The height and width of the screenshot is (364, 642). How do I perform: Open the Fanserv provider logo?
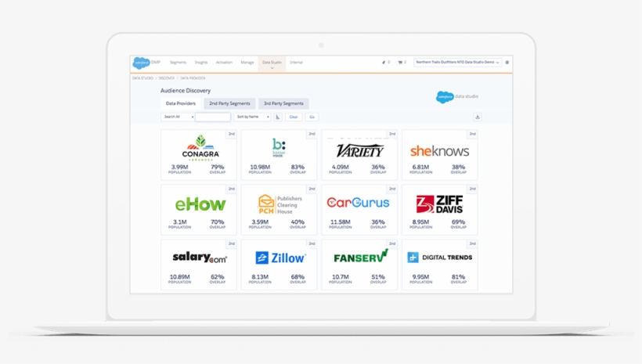(x=361, y=256)
